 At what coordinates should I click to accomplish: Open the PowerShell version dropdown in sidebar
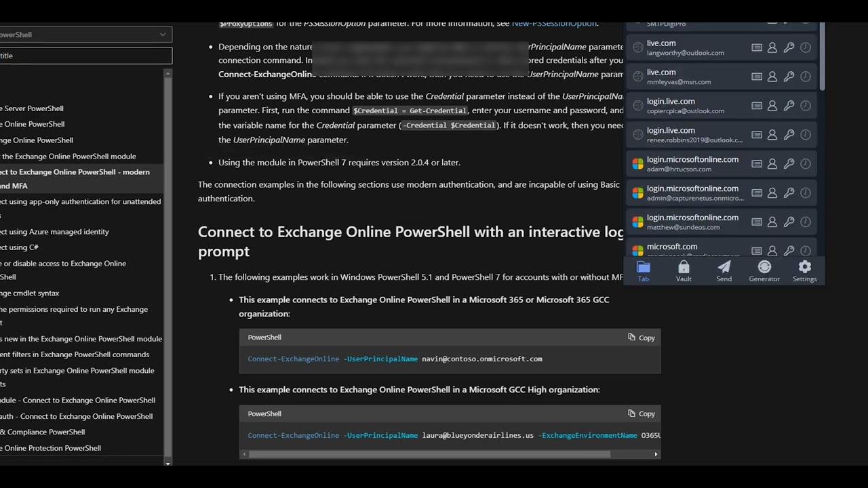pyautogui.click(x=85, y=35)
